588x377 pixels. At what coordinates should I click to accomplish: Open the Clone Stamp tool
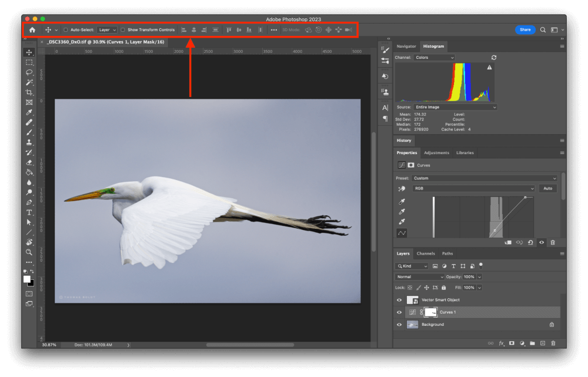(x=29, y=142)
